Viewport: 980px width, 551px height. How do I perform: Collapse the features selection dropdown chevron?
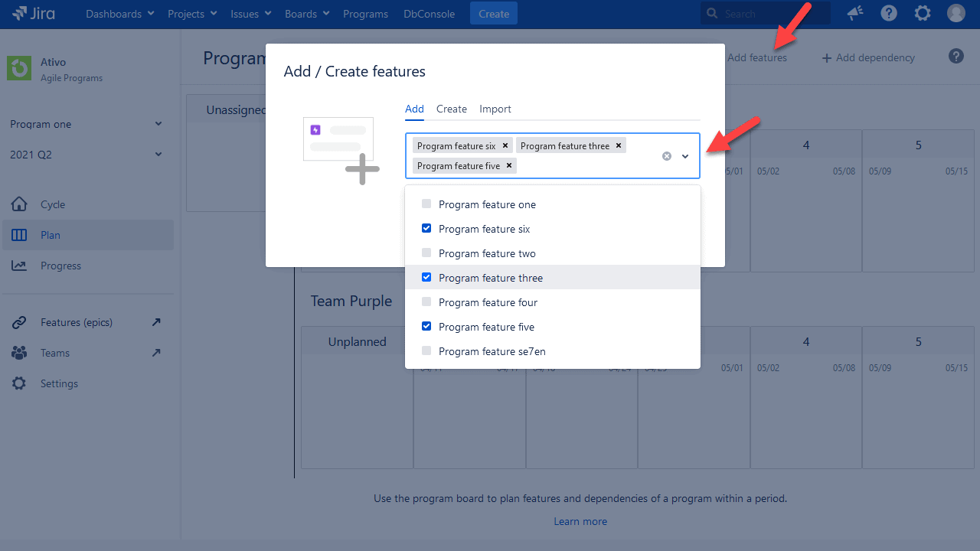pyautogui.click(x=684, y=155)
